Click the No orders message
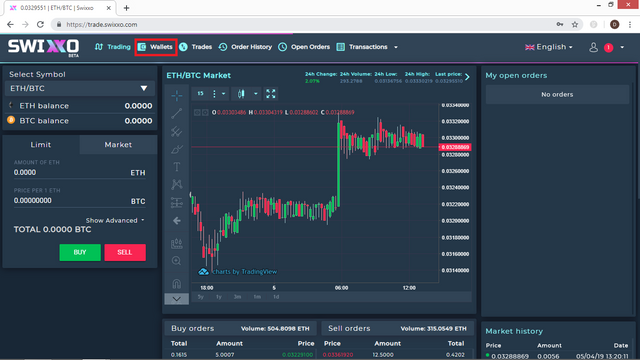This screenshot has width=640, height=360. point(557,94)
